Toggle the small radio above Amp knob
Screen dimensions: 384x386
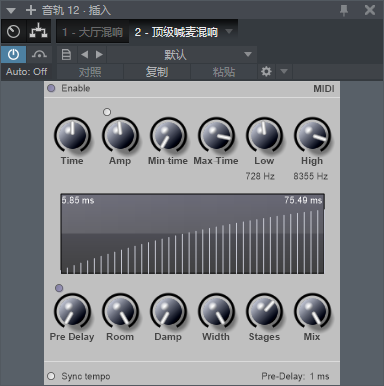(107, 112)
